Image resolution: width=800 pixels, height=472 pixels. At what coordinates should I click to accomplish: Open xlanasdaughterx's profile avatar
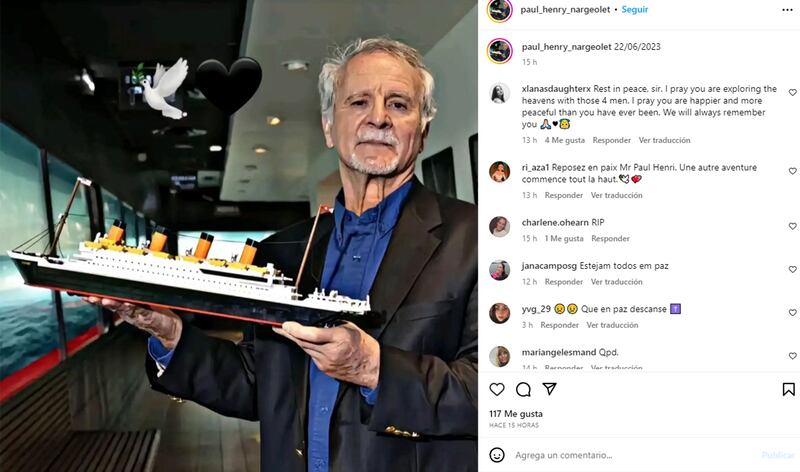499,93
